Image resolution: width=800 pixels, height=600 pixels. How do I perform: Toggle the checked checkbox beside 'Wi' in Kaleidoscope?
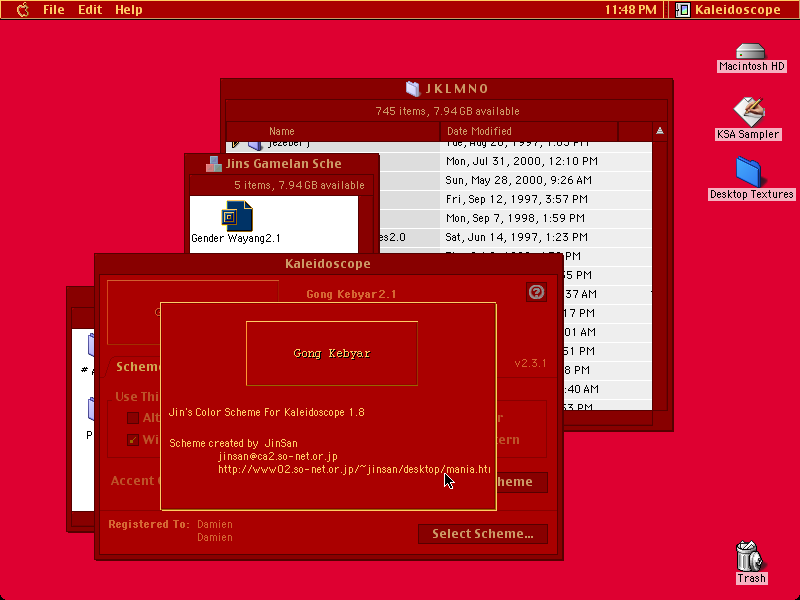(133, 440)
